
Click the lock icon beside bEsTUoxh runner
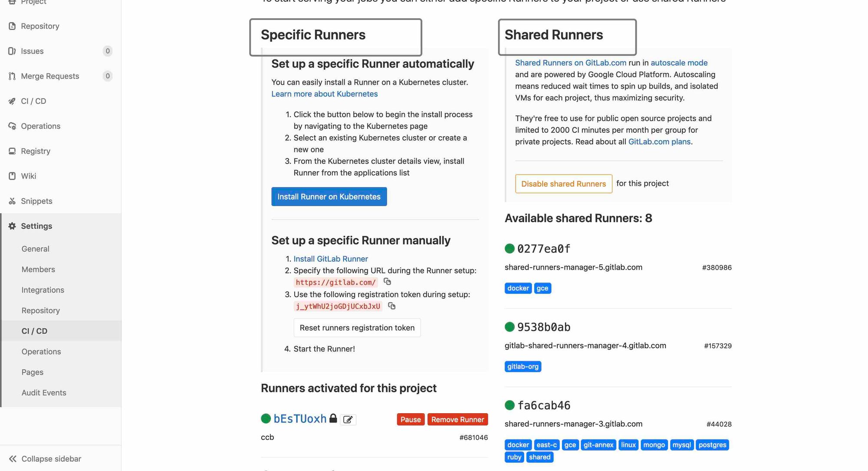pyautogui.click(x=333, y=418)
